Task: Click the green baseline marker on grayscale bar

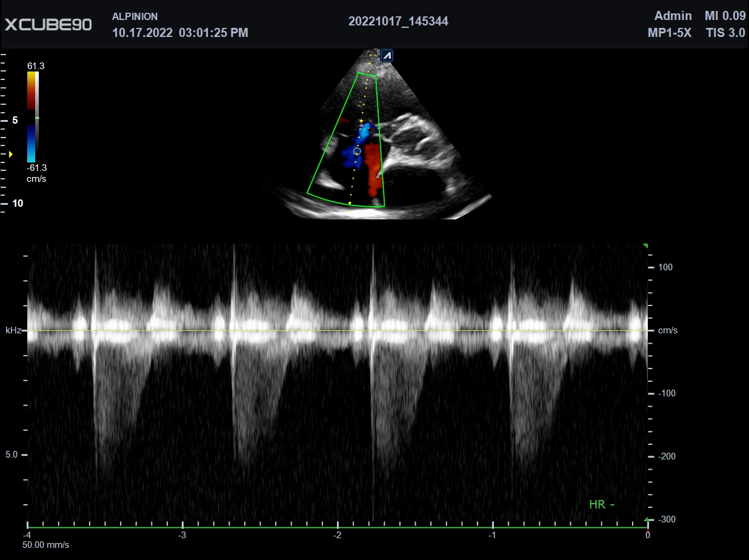Action: pyautogui.click(x=37, y=118)
